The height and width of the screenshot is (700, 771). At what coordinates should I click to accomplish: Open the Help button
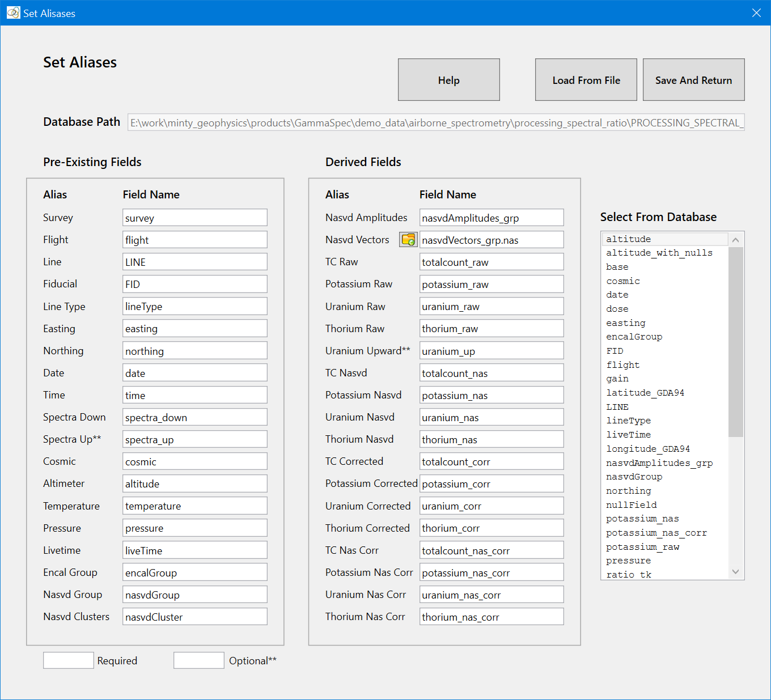[448, 80]
